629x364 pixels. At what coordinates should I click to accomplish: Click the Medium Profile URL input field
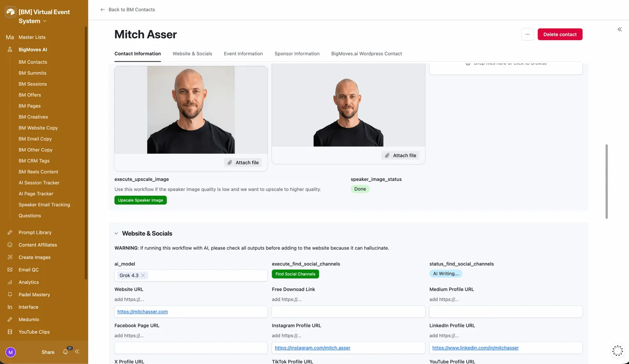pyautogui.click(x=506, y=312)
